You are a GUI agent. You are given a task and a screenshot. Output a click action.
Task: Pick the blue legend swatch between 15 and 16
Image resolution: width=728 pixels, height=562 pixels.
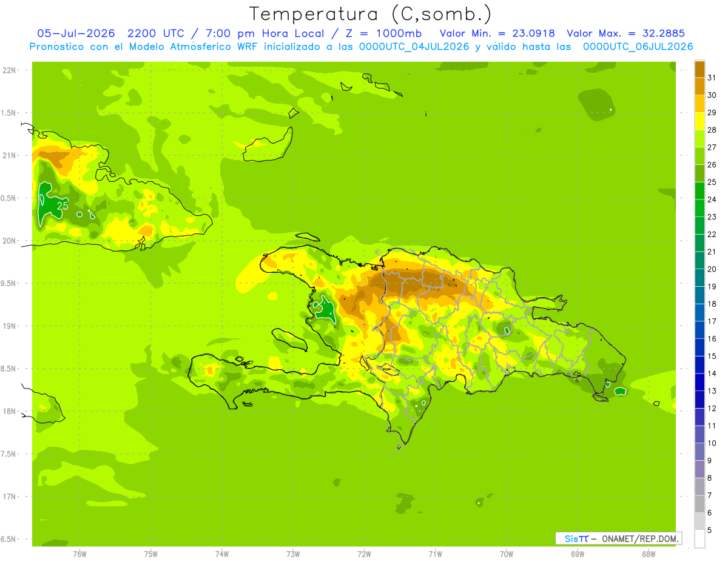pos(699,347)
